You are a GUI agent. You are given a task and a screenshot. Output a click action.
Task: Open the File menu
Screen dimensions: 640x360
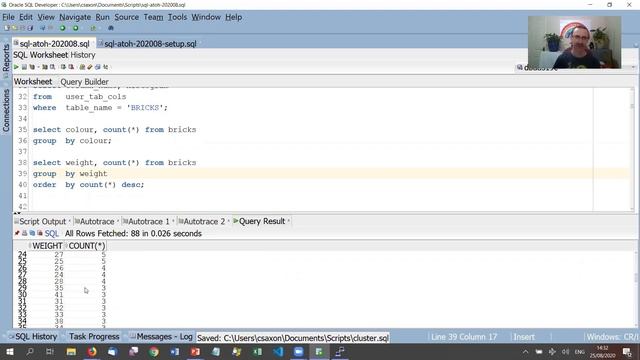click(8, 17)
